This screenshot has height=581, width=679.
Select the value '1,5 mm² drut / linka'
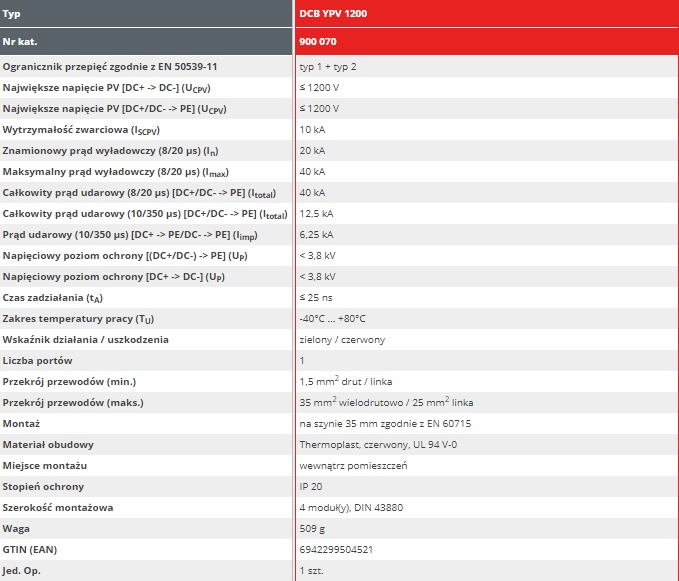click(x=346, y=381)
